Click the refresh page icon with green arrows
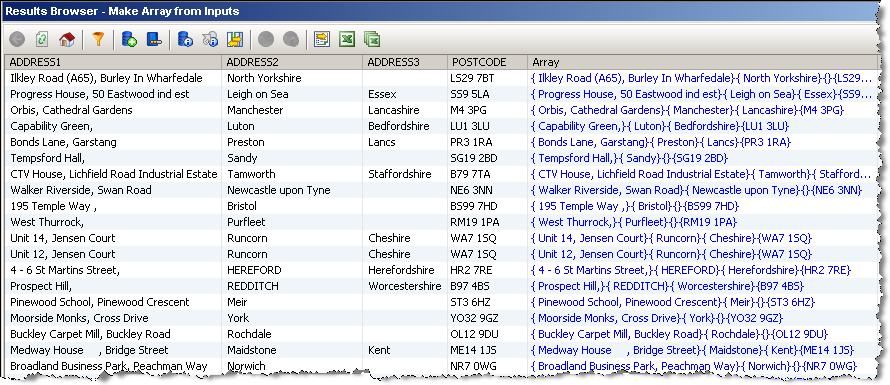The height and width of the screenshot is (385, 890). coord(42,39)
